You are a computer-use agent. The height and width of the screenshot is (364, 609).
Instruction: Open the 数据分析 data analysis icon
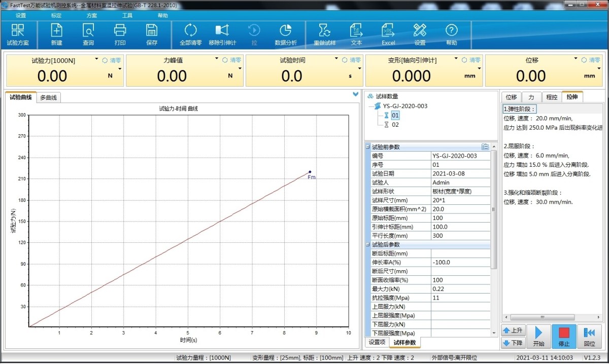click(x=286, y=34)
